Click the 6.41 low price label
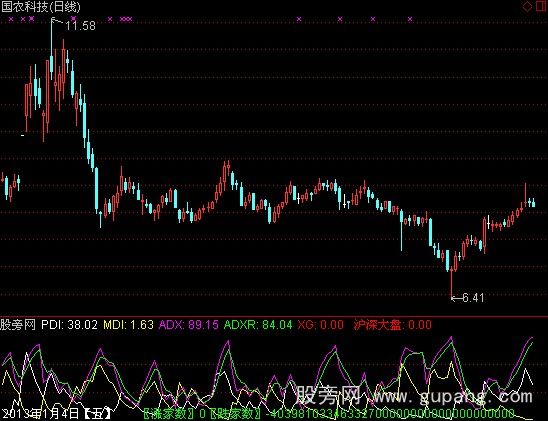Viewport: 548px width, 421px height. tap(473, 298)
